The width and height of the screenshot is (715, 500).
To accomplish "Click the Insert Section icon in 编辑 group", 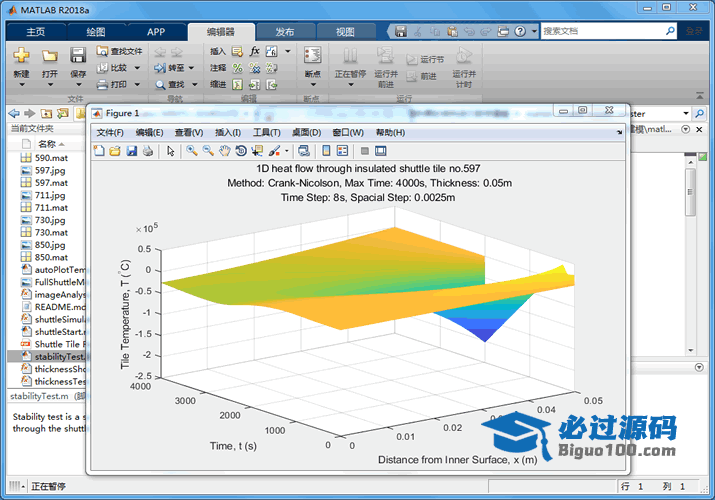I will point(237,52).
